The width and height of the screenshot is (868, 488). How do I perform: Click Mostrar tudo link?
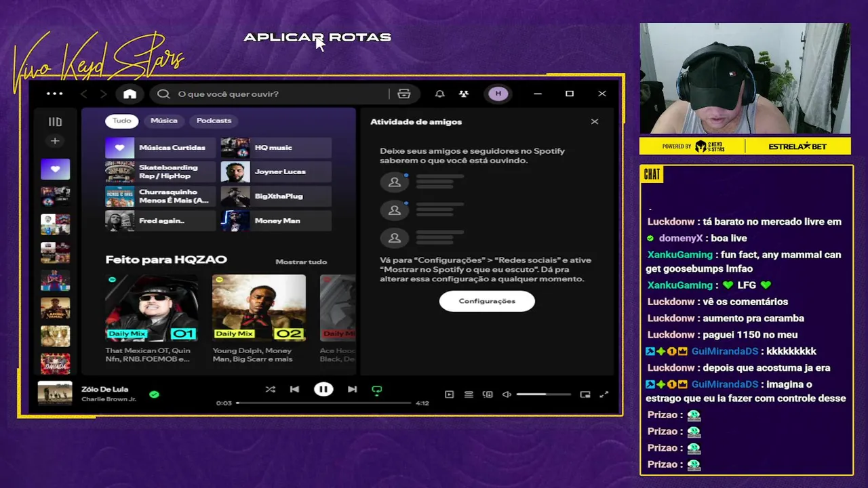tap(301, 262)
